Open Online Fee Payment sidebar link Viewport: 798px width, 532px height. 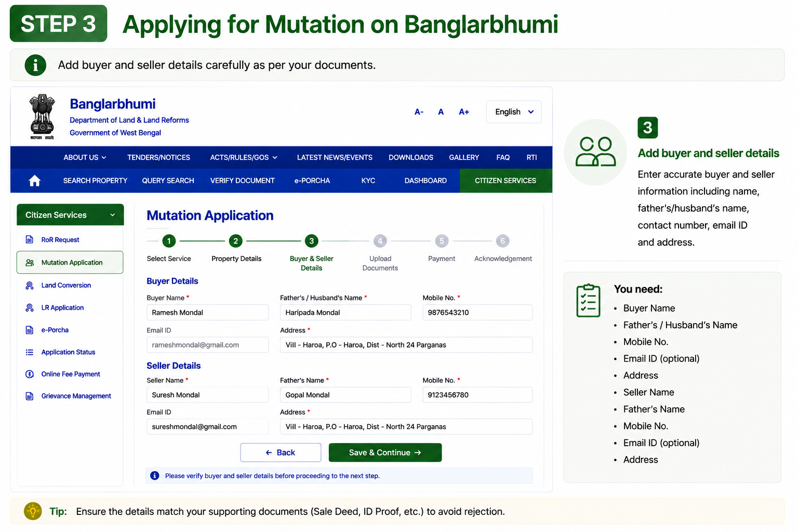pos(71,374)
